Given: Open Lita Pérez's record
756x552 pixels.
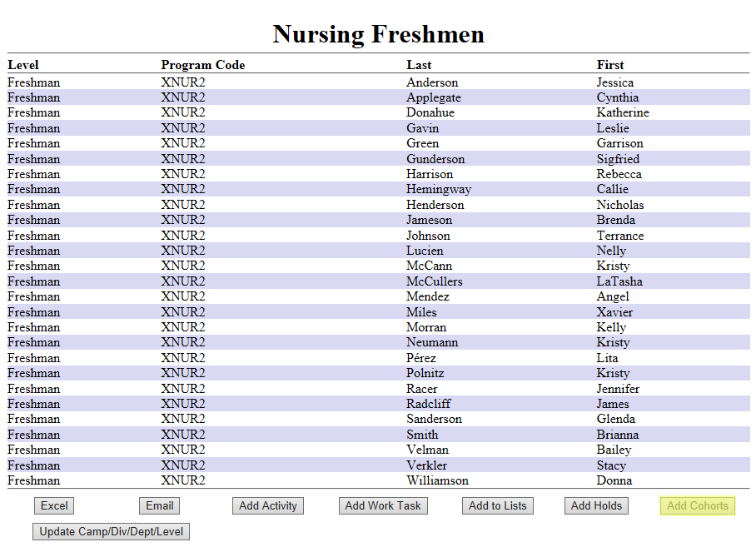Looking at the screenshot, I should pos(421,357).
